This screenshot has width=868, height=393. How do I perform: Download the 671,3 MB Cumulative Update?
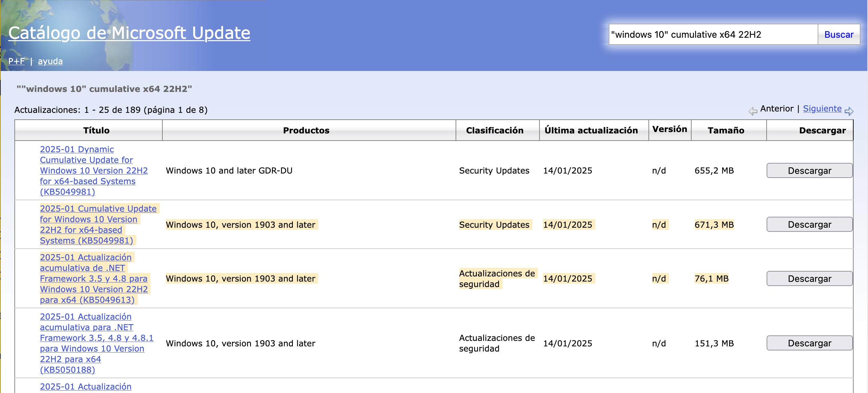[809, 224]
